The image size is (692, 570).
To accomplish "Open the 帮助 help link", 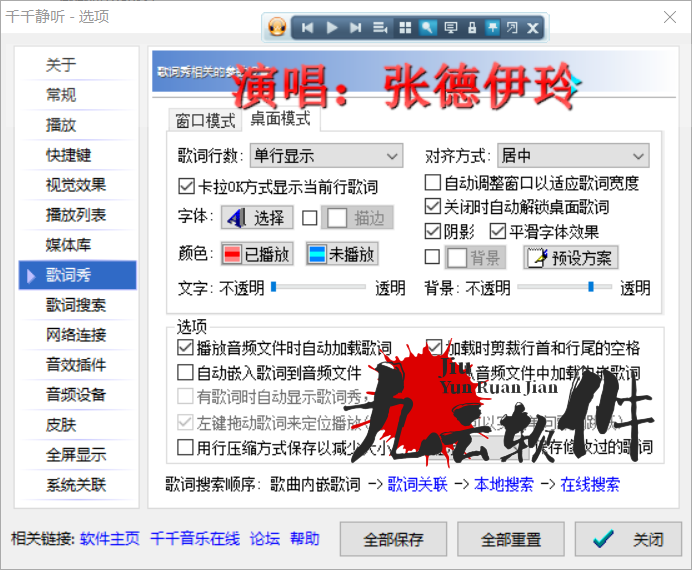I will (305, 539).
